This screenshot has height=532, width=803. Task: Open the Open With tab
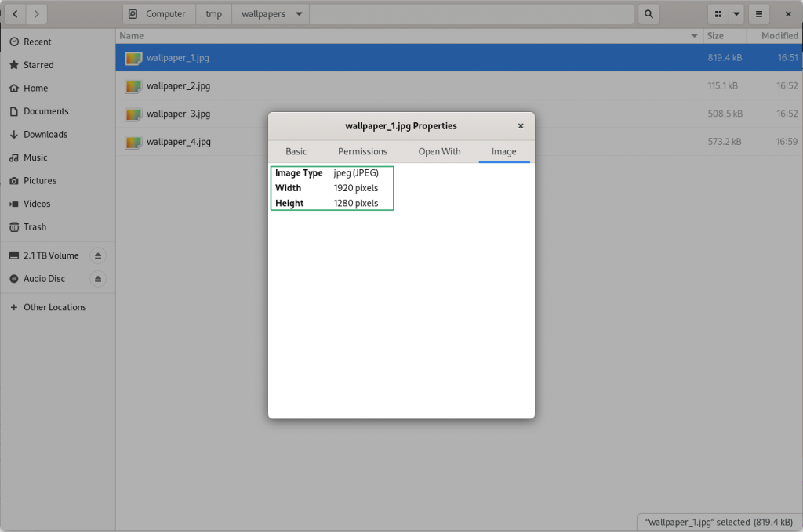pyautogui.click(x=439, y=151)
